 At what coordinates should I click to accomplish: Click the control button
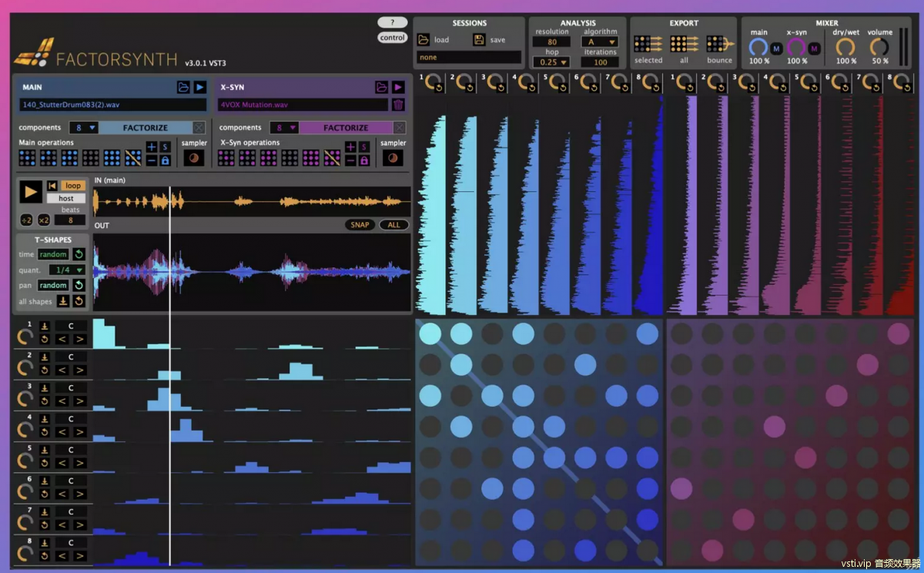pos(393,38)
